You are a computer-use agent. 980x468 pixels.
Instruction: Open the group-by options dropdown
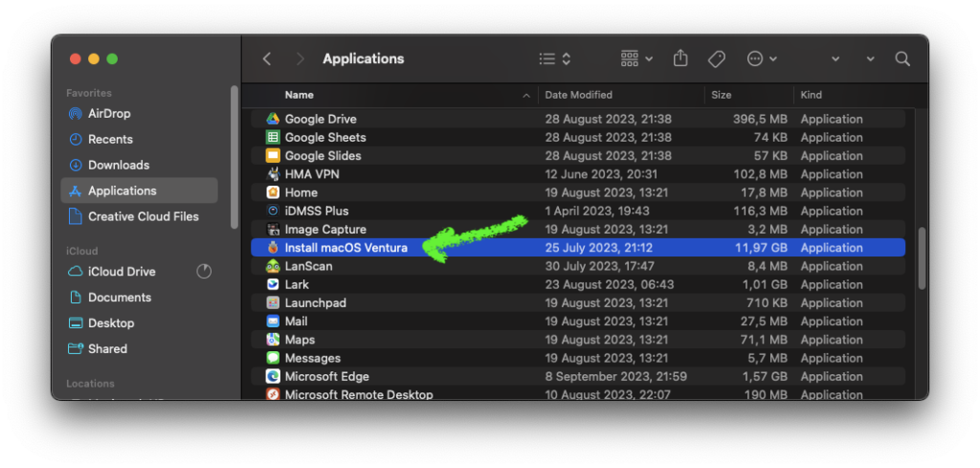(636, 58)
